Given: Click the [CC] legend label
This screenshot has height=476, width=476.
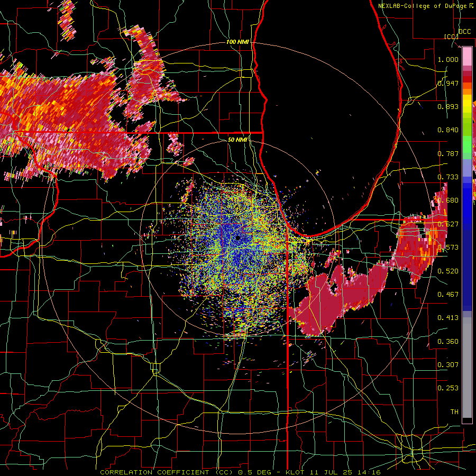Looking at the screenshot, I should point(452,36).
